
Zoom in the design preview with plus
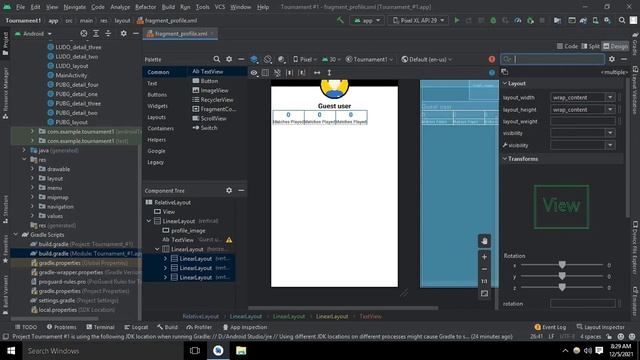[x=484, y=257]
